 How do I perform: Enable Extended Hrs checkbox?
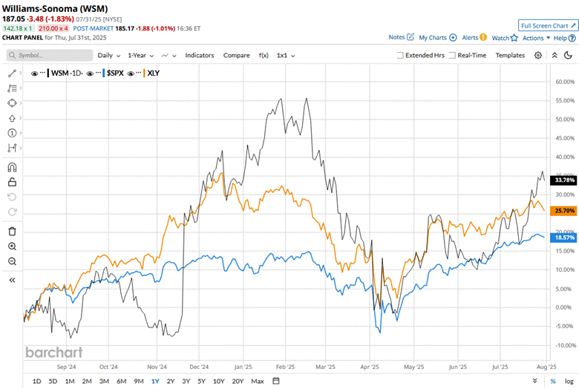point(399,56)
